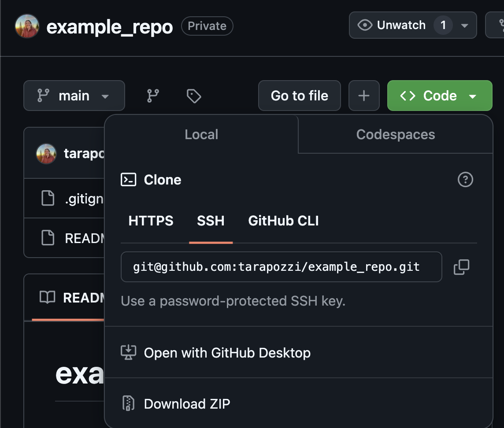Select the HTTPS clone option

point(151,221)
